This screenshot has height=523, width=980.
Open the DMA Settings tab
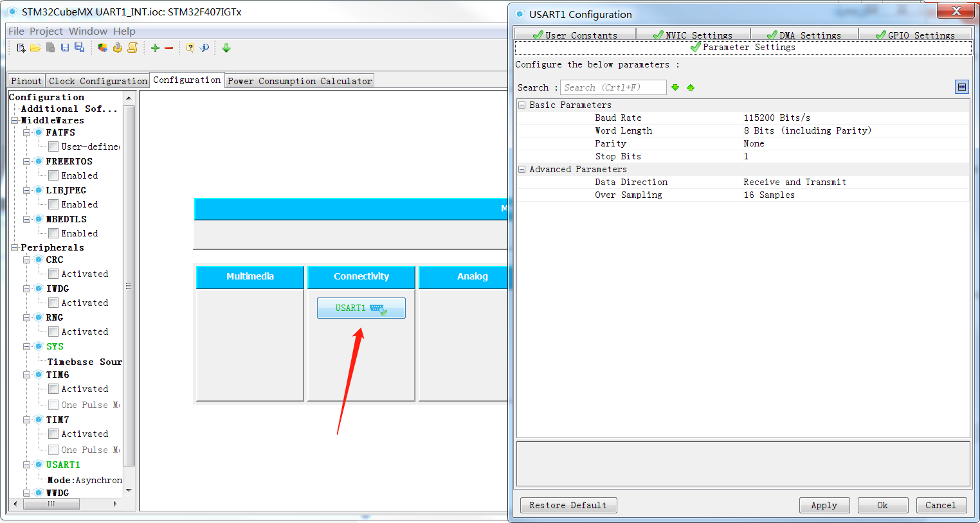[x=804, y=35]
